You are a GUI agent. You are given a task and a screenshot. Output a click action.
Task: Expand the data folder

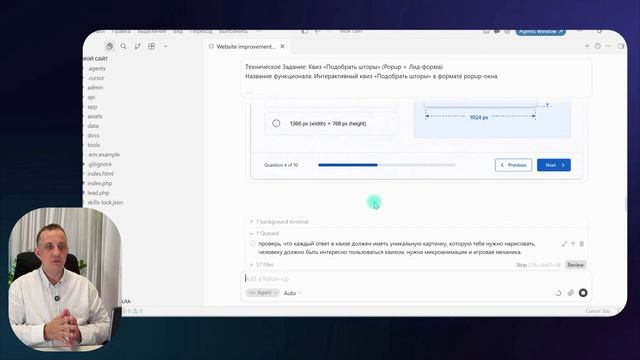[x=93, y=126]
